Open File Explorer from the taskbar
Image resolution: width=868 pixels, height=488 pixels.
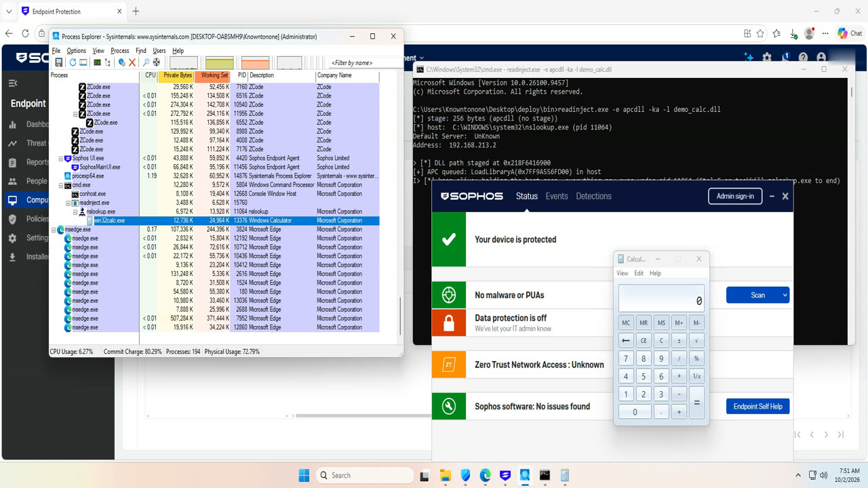pos(446,475)
